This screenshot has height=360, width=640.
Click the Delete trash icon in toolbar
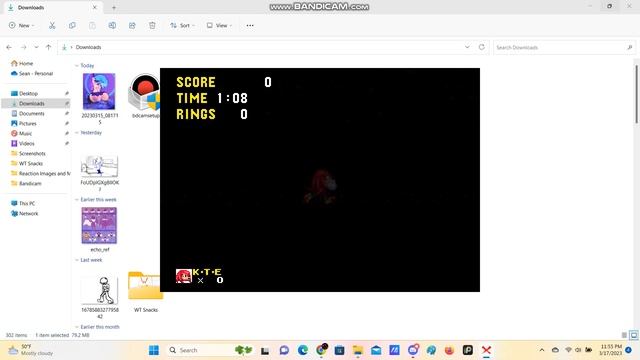tap(152, 25)
